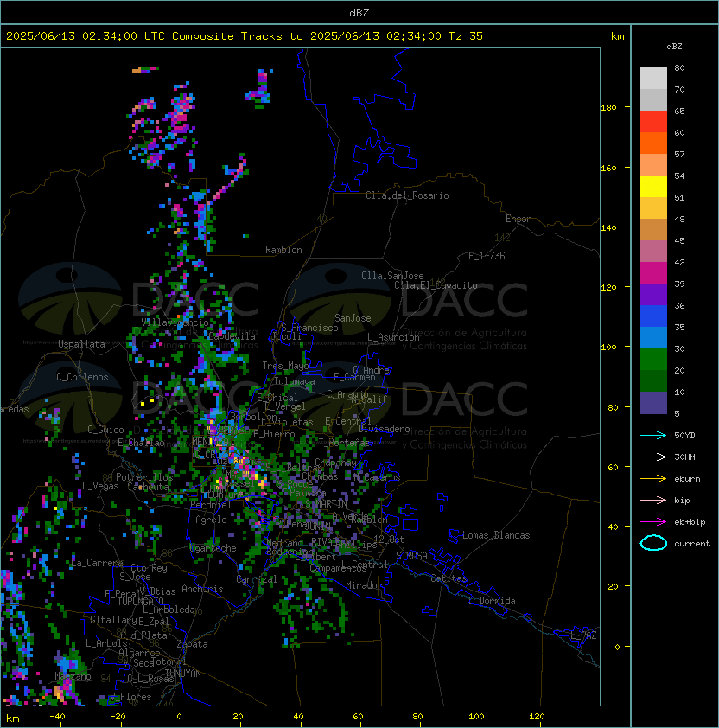Click the 'Anchoris' map label

(x=202, y=589)
